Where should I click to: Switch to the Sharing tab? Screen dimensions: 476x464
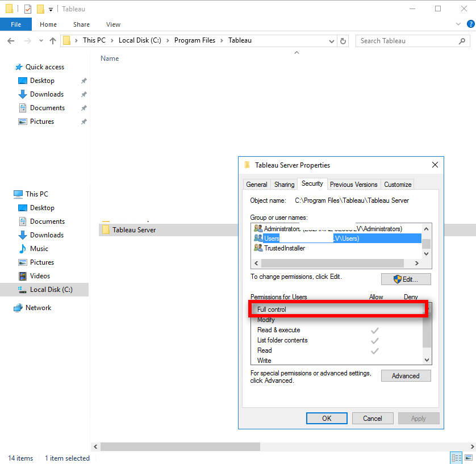coord(284,185)
